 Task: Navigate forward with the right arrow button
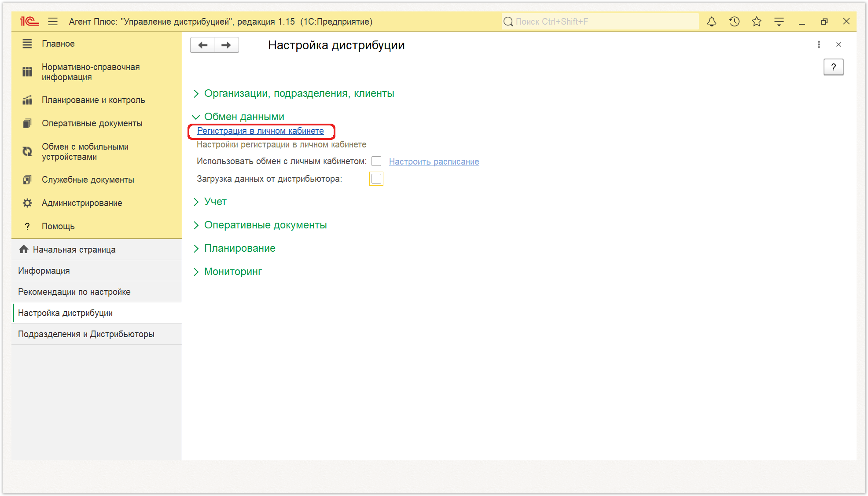click(226, 45)
